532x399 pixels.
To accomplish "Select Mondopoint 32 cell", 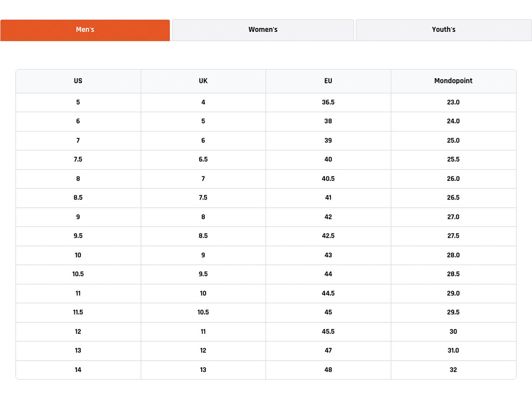I will (x=453, y=370).
